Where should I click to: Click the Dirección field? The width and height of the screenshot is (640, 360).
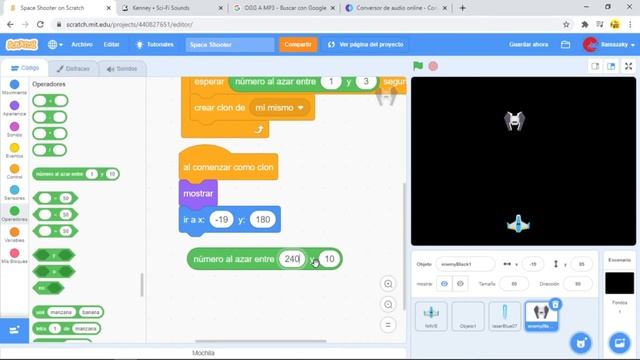[x=578, y=284]
